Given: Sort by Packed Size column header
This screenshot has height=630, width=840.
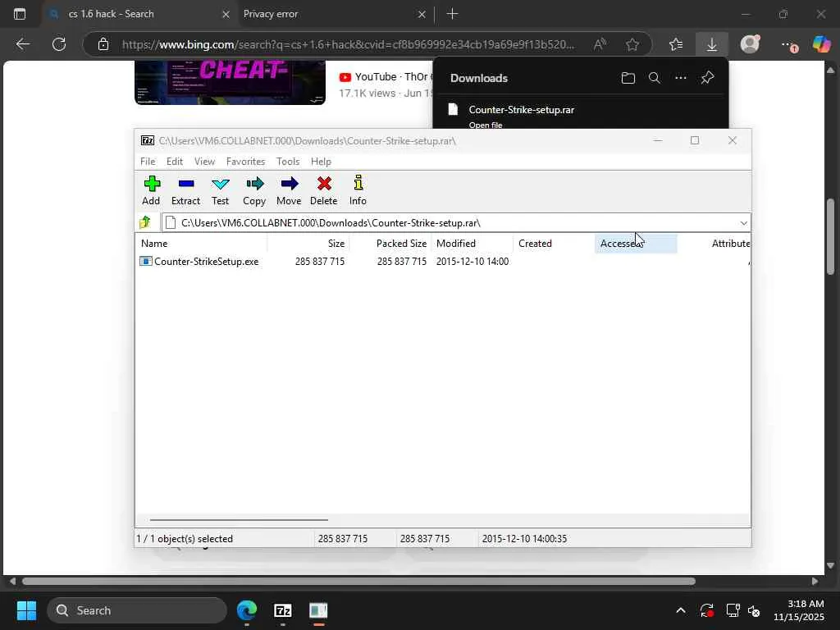Looking at the screenshot, I should pos(390,243).
